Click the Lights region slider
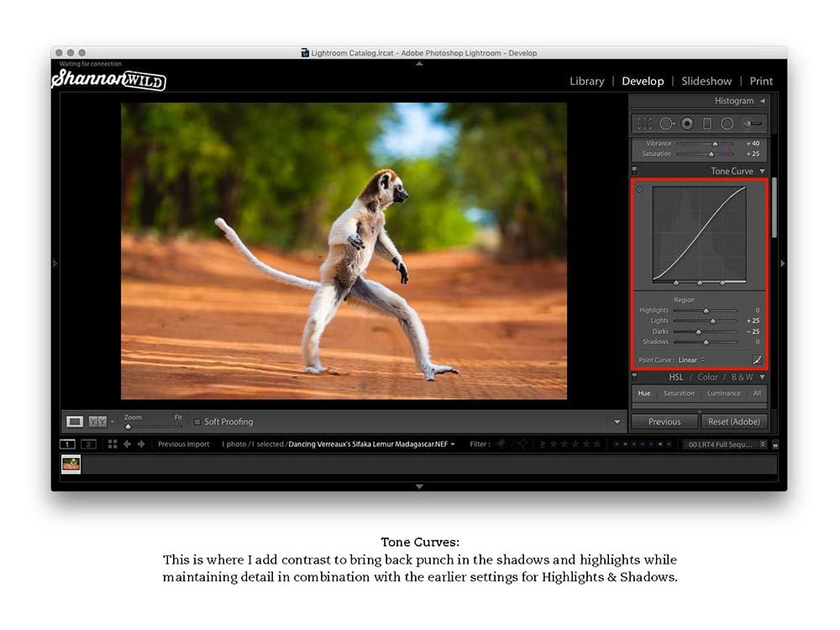This screenshot has height=630, width=840. click(x=705, y=321)
